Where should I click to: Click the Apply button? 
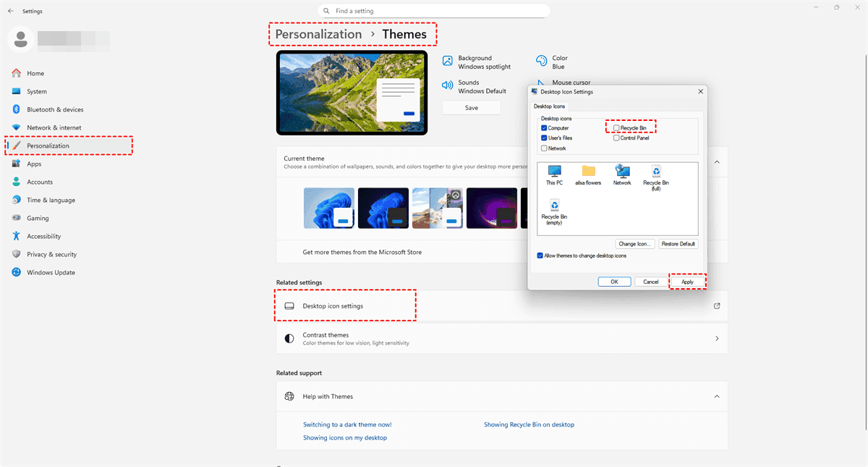[687, 282]
